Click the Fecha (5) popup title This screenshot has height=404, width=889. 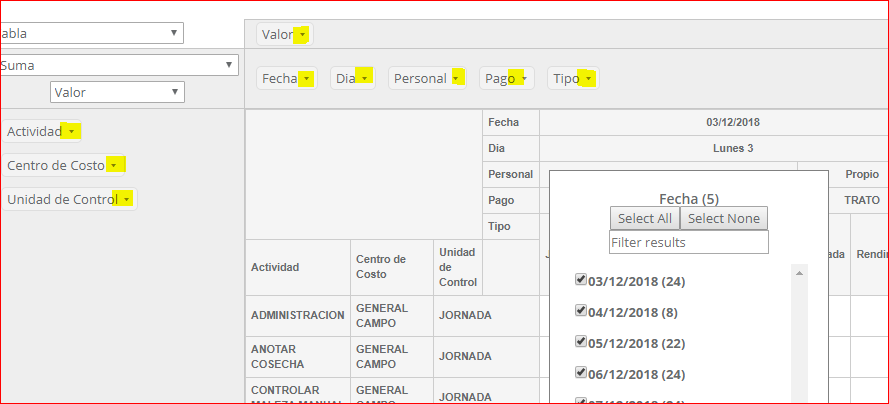pos(689,199)
